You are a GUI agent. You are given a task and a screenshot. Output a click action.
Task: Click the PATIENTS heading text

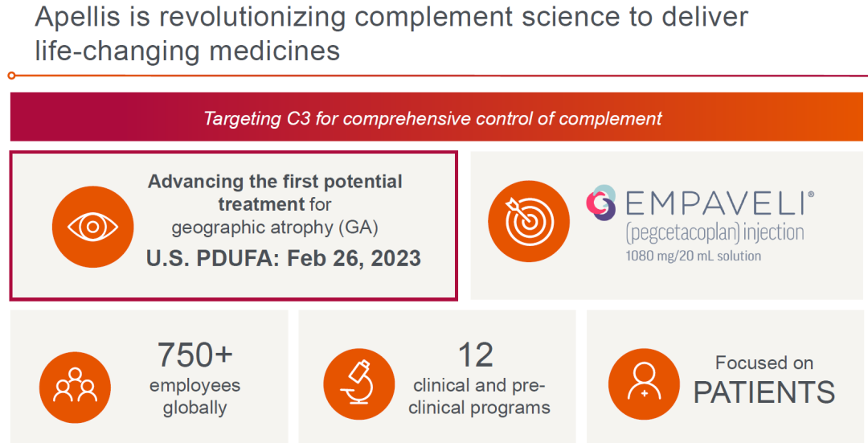pyautogui.click(x=764, y=392)
